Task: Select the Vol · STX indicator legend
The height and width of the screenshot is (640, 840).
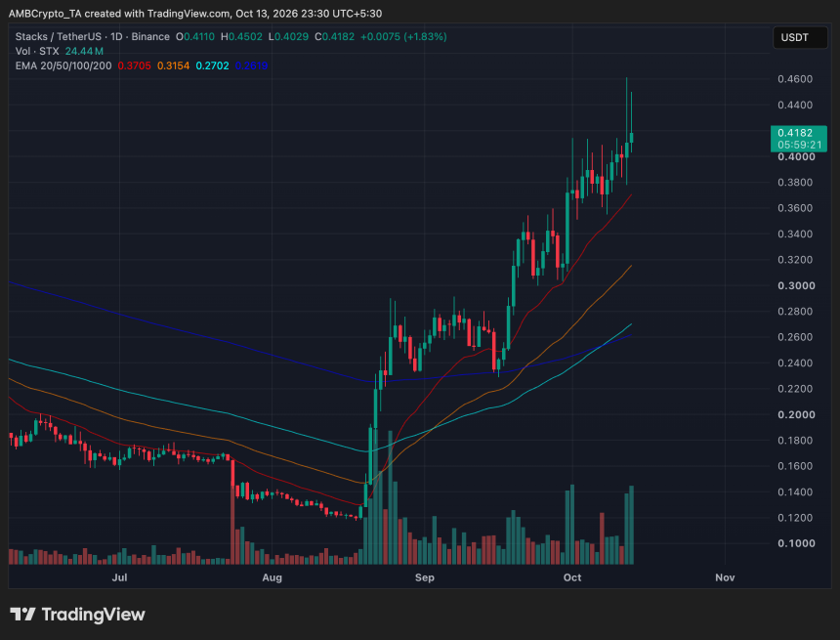Action: (37, 51)
